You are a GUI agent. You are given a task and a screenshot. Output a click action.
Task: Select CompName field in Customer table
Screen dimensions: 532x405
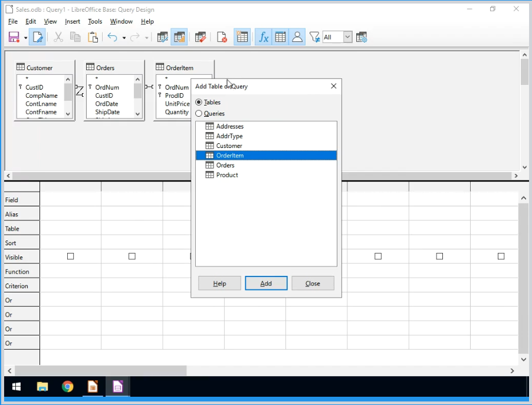41,96
